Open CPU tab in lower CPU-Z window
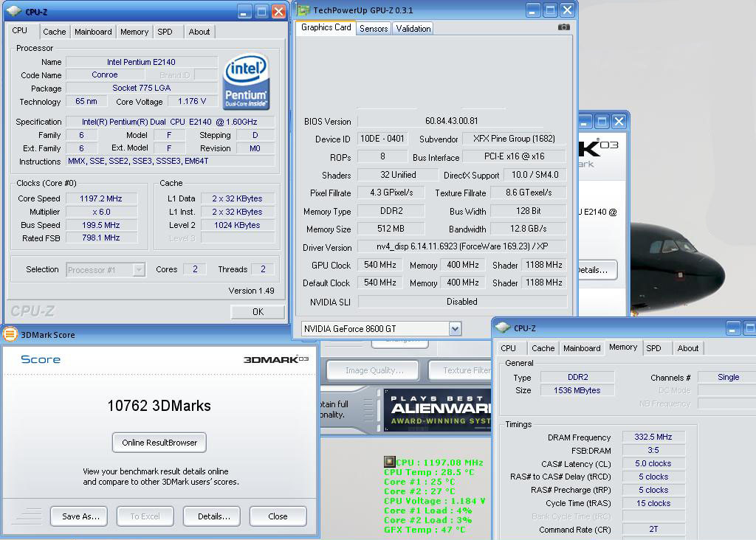 point(508,348)
